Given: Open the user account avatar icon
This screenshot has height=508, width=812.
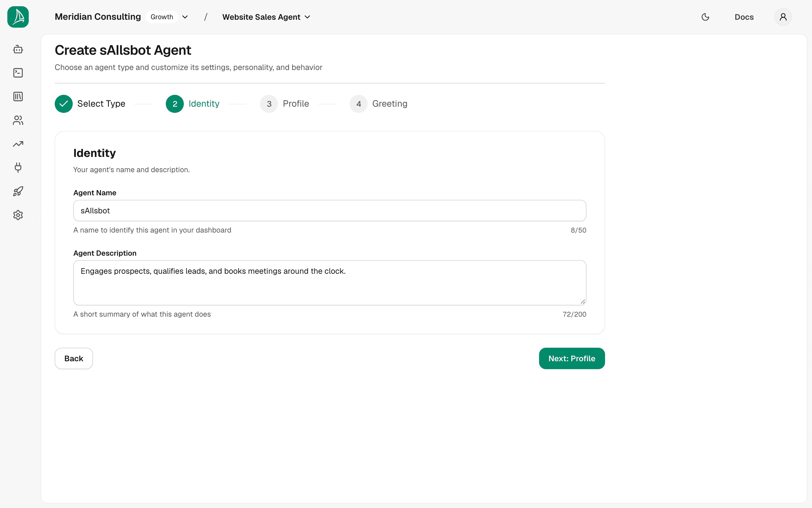Looking at the screenshot, I should 783,17.
